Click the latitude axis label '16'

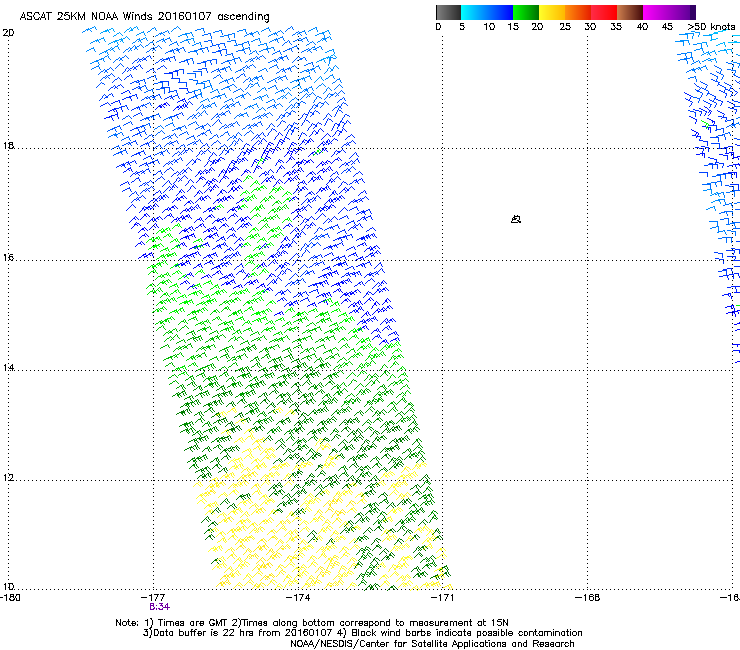tap(8, 257)
